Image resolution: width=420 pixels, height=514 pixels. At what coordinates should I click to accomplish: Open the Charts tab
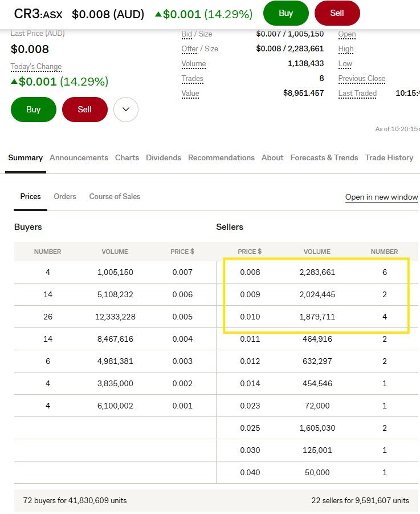127,157
